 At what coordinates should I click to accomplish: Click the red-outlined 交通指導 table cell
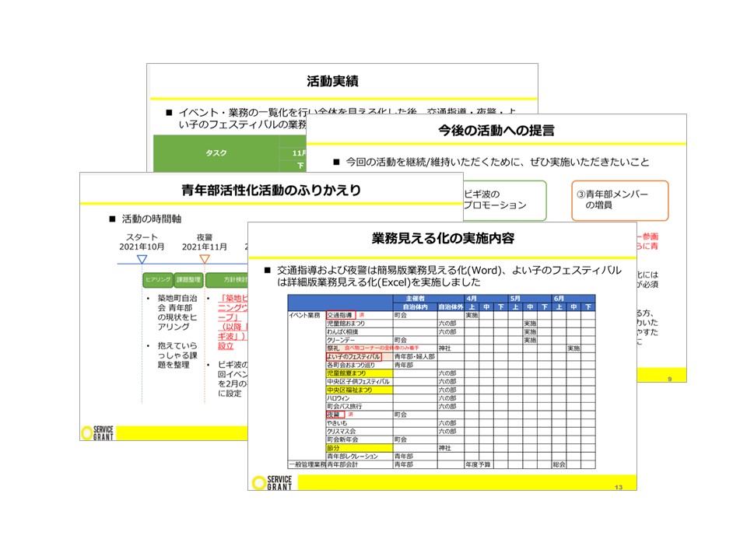[341, 315]
